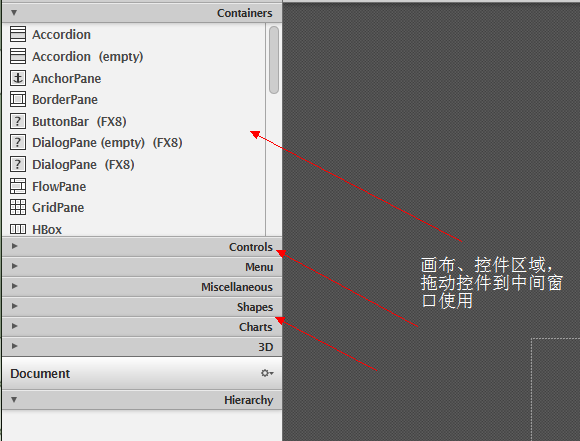Open the Charts section header
Screen dimensions: 580x441
142,327
